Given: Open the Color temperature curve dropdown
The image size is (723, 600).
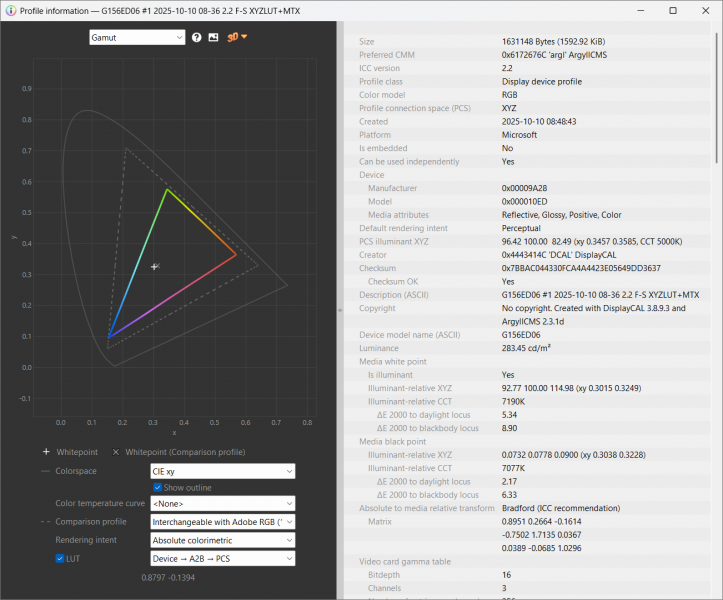Looking at the screenshot, I should pyautogui.click(x=222, y=504).
